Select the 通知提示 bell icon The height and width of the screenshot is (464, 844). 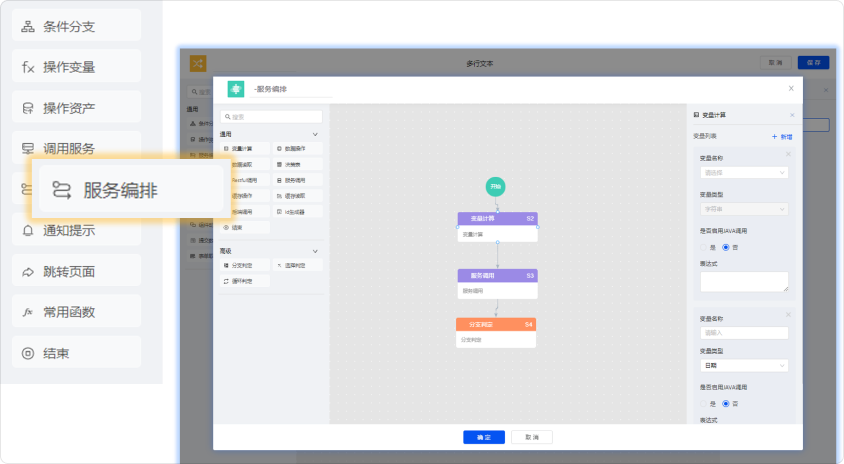[28, 230]
